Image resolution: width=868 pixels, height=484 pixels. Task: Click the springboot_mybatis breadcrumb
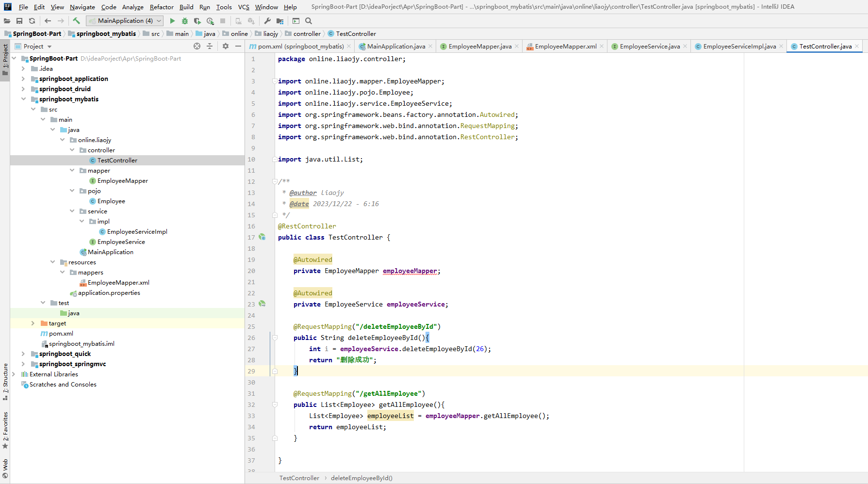(x=106, y=33)
